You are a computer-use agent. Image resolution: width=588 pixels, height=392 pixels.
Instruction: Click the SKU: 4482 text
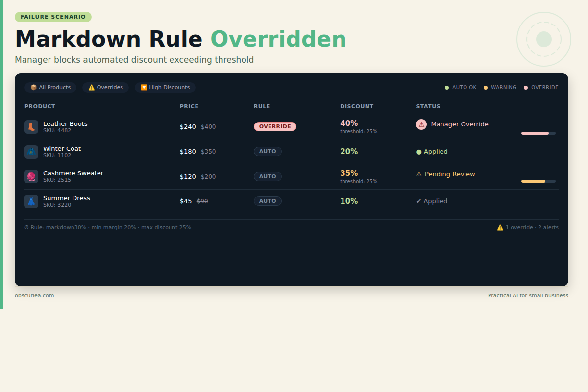57,130
